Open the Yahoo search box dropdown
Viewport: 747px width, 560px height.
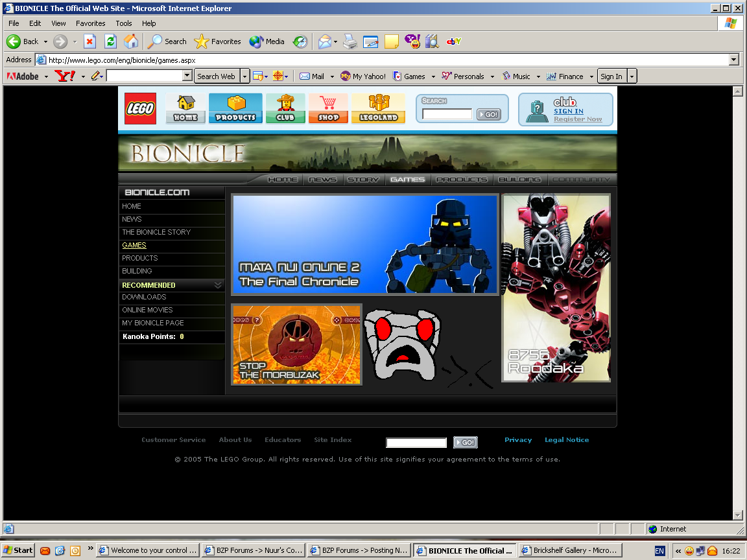[x=187, y=76]
